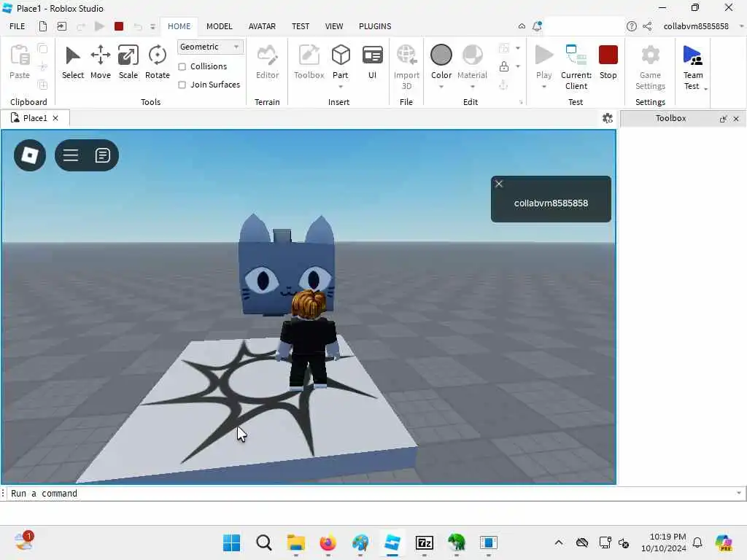This screenshot has height=560, width=747.
Task: Switch to the PLUGINS tab
Action: click(x=375, y=26)
